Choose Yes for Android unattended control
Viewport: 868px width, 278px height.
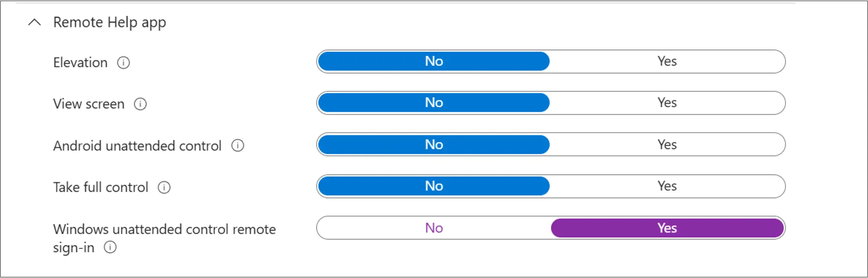click(x=667, y=144)
